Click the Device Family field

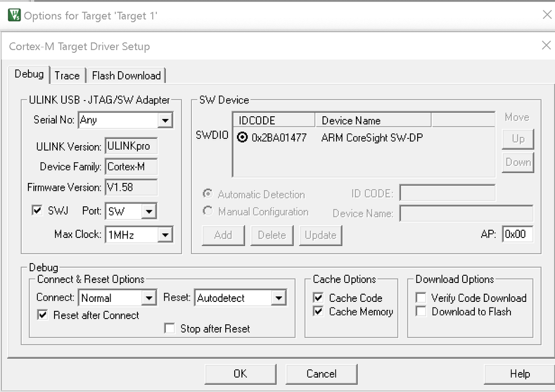pyautogui.click(x=131, y=167)
